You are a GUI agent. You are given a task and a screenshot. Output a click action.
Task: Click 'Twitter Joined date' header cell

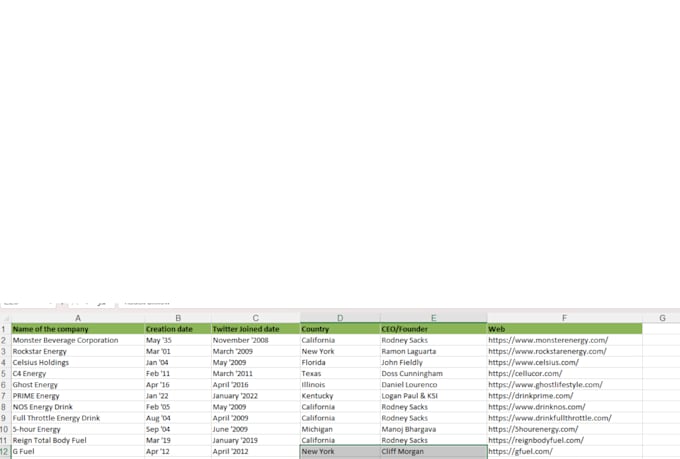255,329
